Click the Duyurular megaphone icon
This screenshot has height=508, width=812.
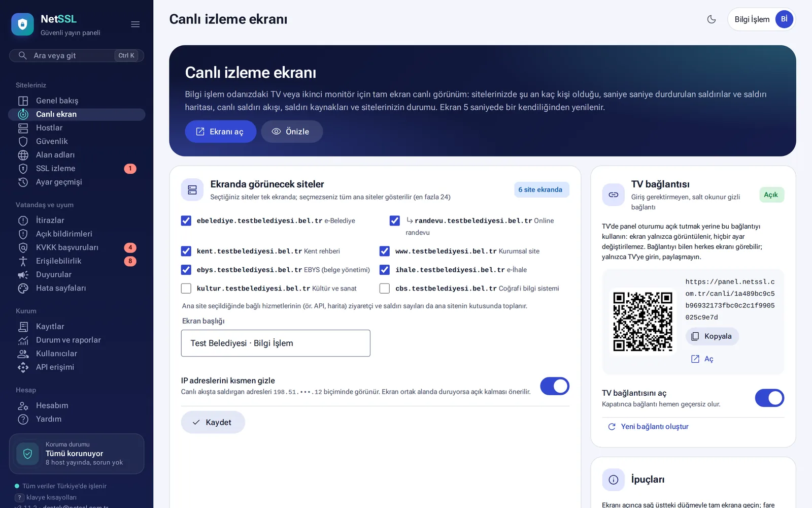tap(23, 275)
